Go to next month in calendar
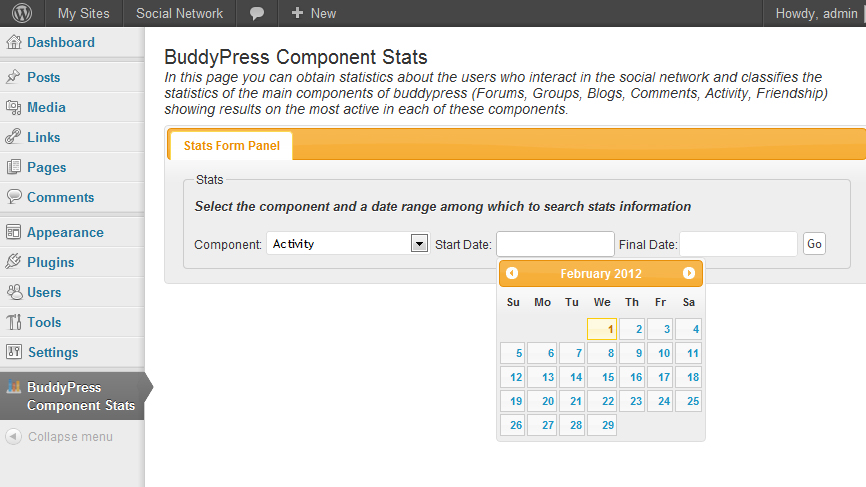866x487 pixels. [689, 273]
